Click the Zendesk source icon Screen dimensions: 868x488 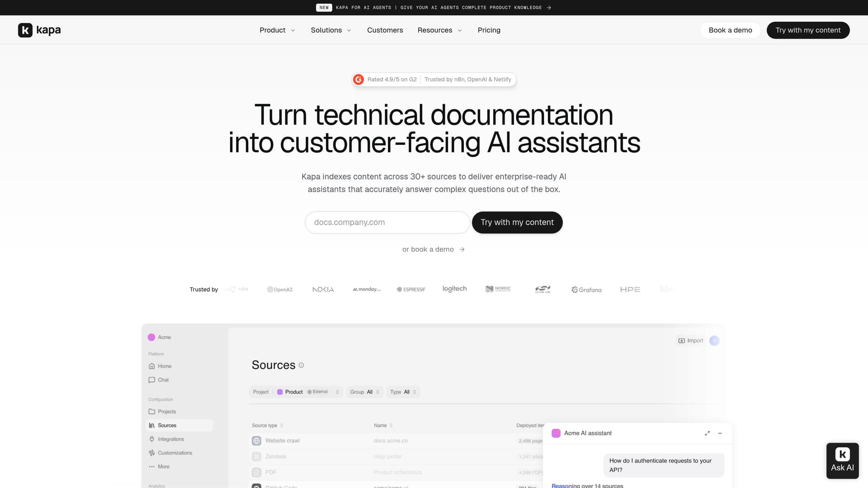pos(257,457)
